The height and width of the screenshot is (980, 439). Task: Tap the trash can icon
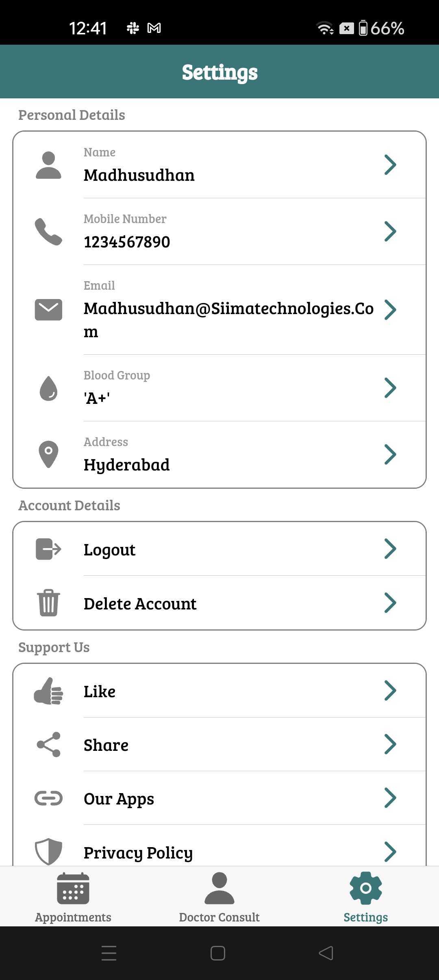click(48, 603)
